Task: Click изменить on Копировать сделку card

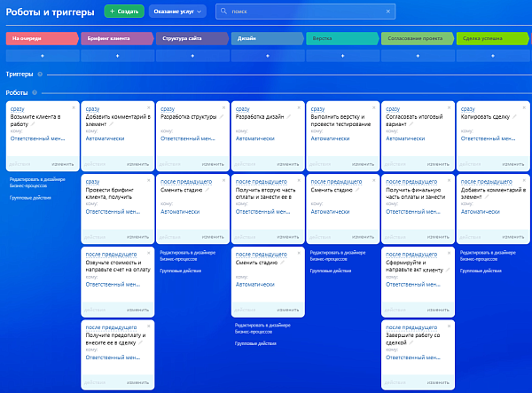Action: 513,164
